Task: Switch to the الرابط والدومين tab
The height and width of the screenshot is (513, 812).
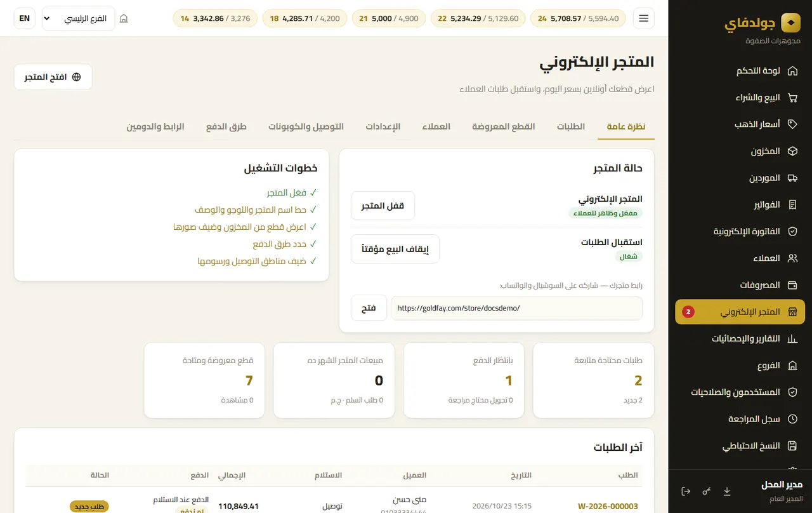Action: [155, 126]
